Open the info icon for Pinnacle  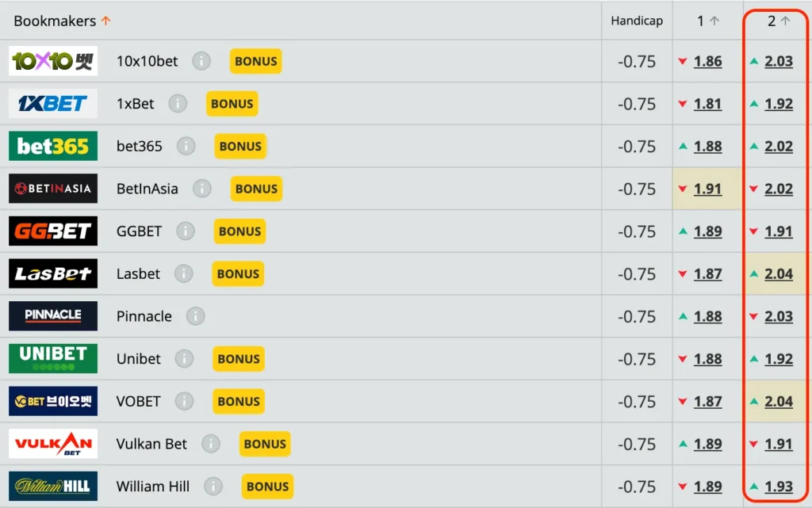click(x=195, y=316)
